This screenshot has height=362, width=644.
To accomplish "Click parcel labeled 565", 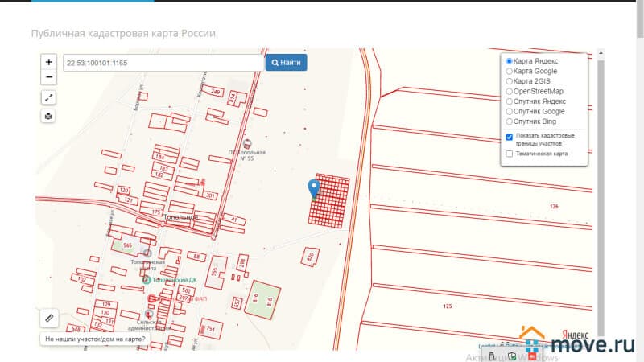I will pyautogui.click(x=127, y=246).
